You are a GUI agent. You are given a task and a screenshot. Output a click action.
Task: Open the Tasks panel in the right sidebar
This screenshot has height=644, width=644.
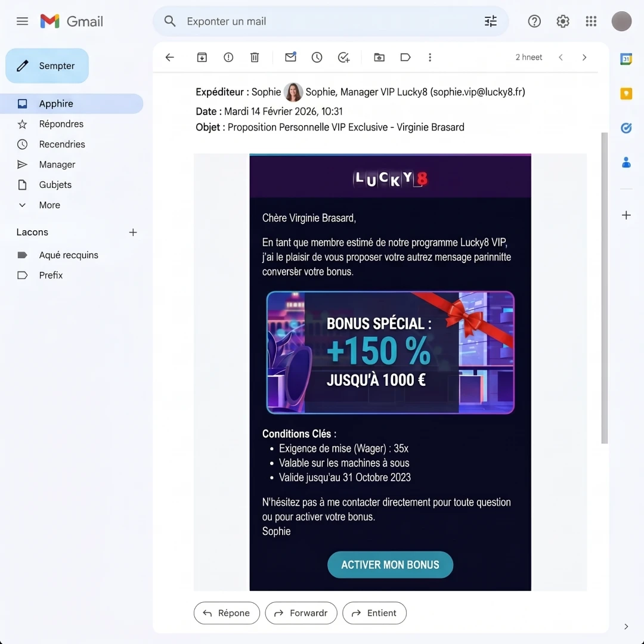(626, 128)
